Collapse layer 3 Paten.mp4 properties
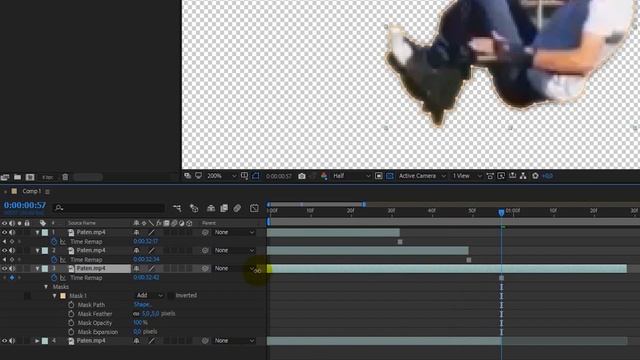This screenshot has height=360, width=640. point(37,269)
